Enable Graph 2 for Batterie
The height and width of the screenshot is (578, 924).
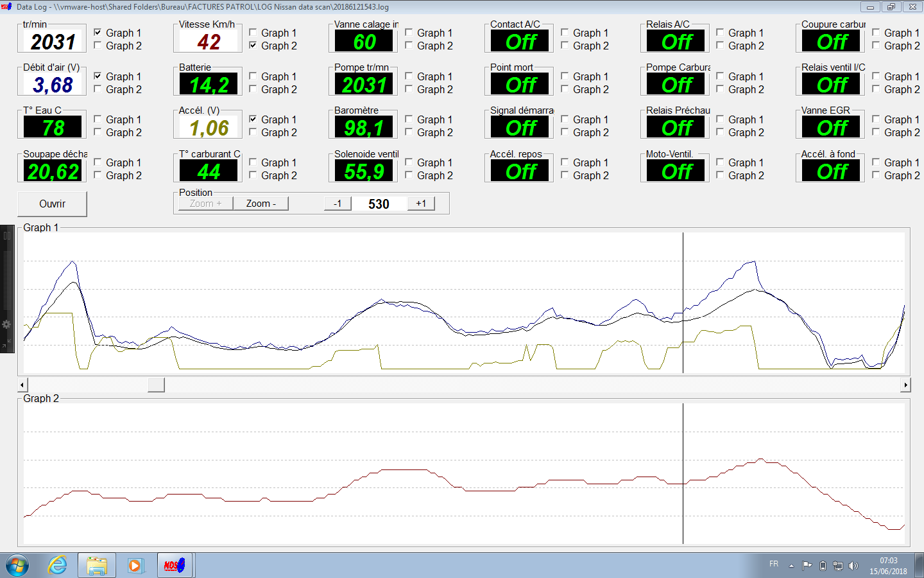(253, 89)
